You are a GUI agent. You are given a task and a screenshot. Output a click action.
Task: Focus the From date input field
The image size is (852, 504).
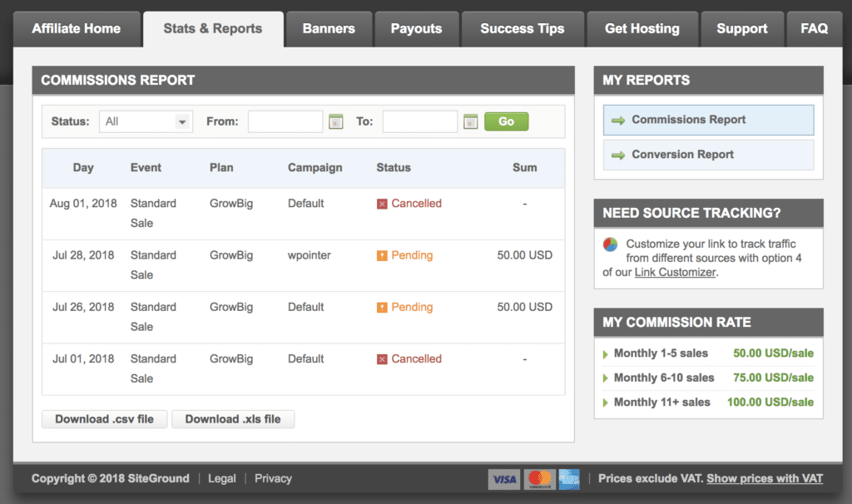point(285,121)
